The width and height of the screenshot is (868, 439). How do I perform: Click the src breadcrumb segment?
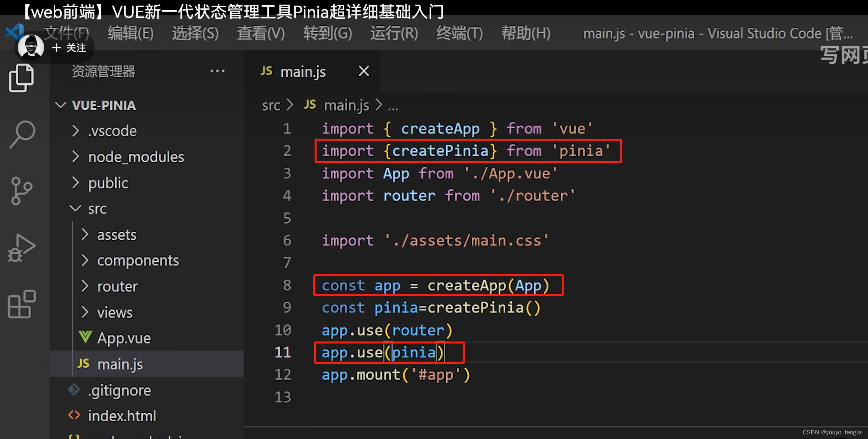click(x=271, y=105)
